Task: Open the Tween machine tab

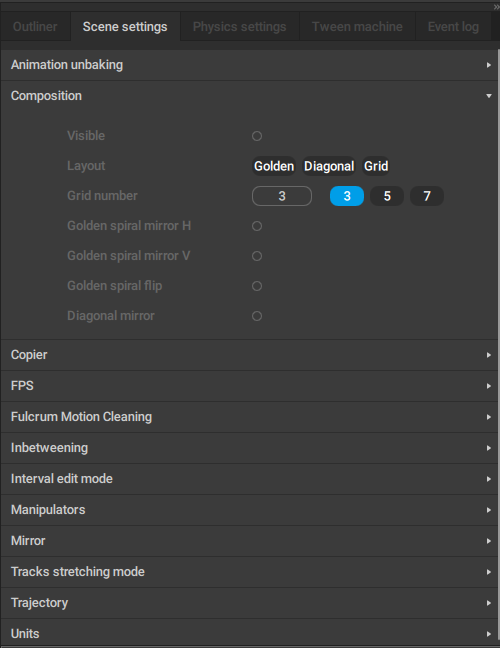Action: pyautogui.click(x=357, y=26)
